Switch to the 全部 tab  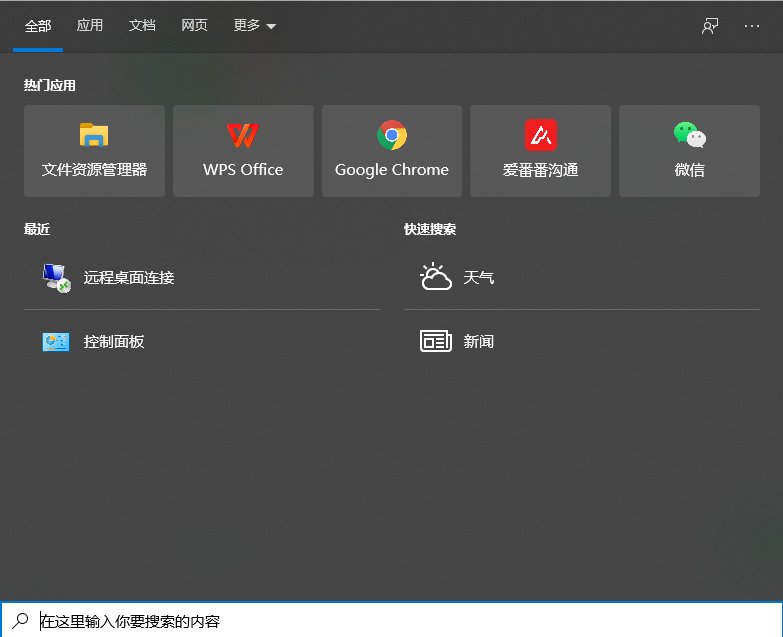pyautogui.click(x=38, y=26)
